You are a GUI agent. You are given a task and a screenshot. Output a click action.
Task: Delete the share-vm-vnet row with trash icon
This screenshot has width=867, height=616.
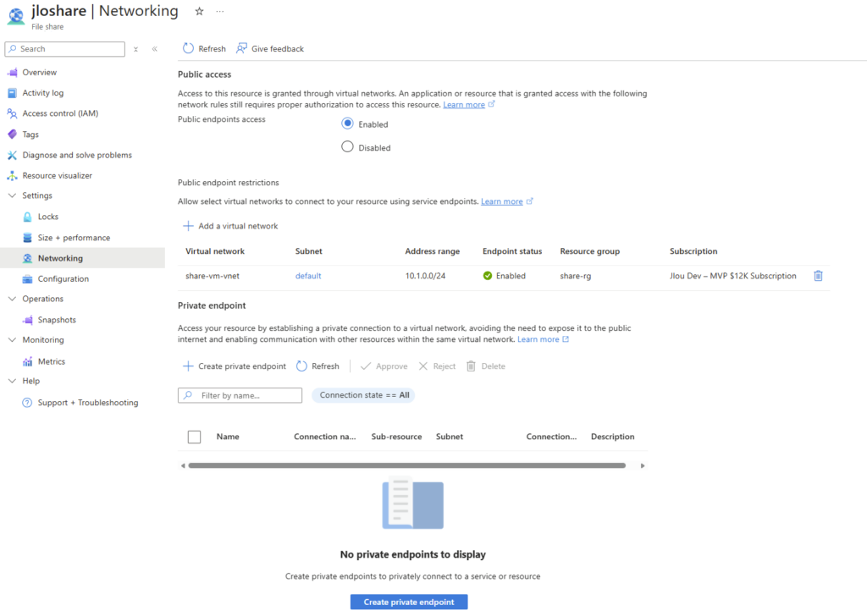819,276
